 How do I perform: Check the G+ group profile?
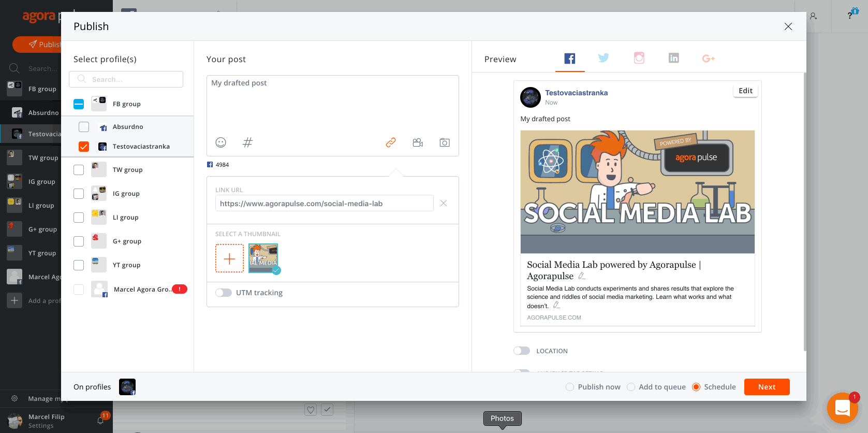(x=79, y=241)
